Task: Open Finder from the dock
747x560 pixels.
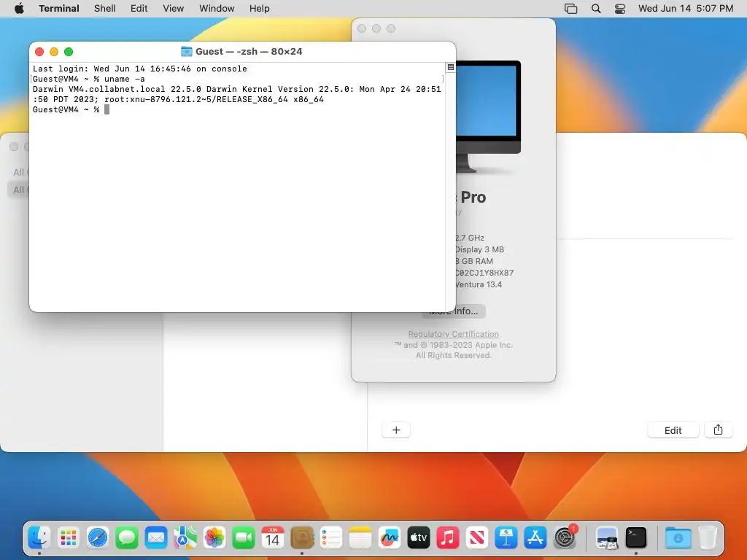Action: pos(39,537)
